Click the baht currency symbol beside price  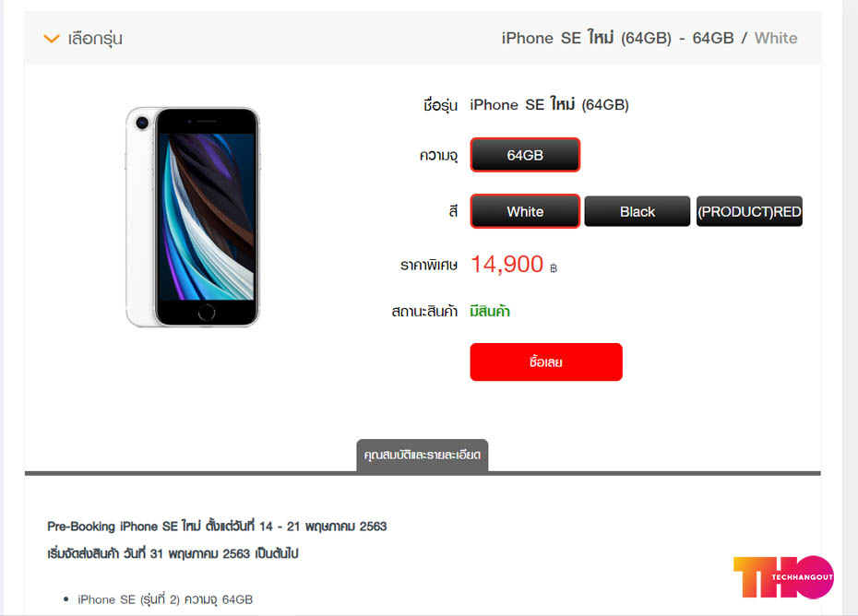coord(554,268)
